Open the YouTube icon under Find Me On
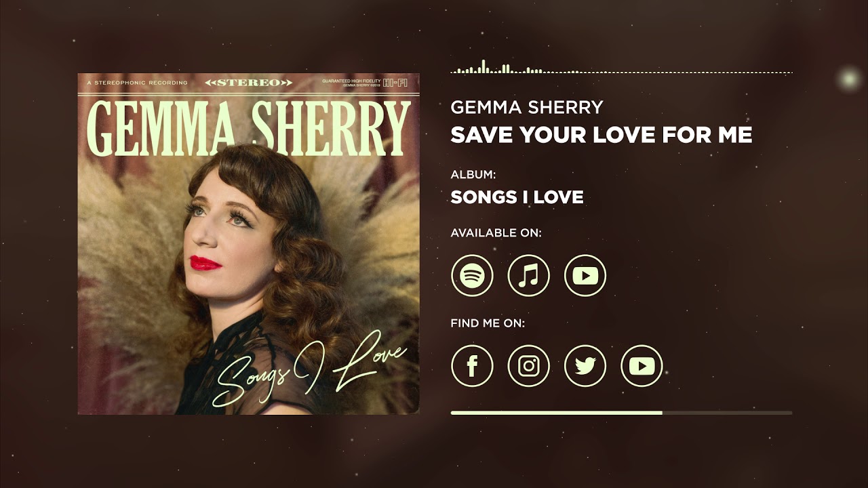Image resolution: width=868 pixels, height=488 pixels. coord(642,366)
